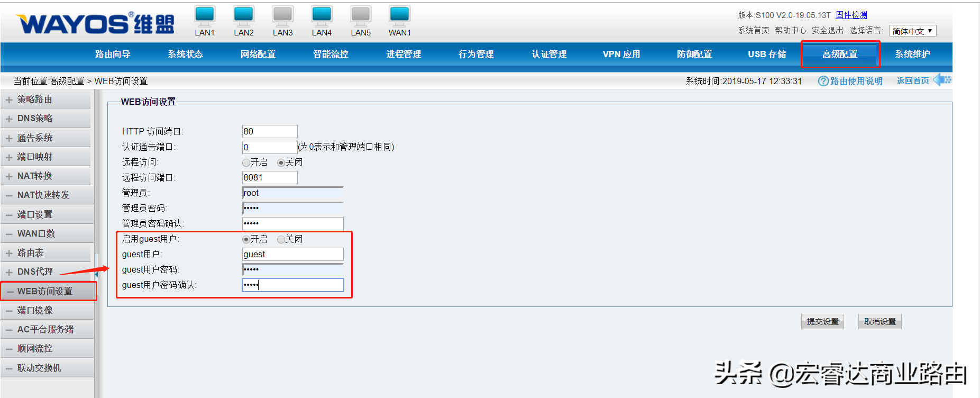Click the LAN4 port status icon

[322, 16]
